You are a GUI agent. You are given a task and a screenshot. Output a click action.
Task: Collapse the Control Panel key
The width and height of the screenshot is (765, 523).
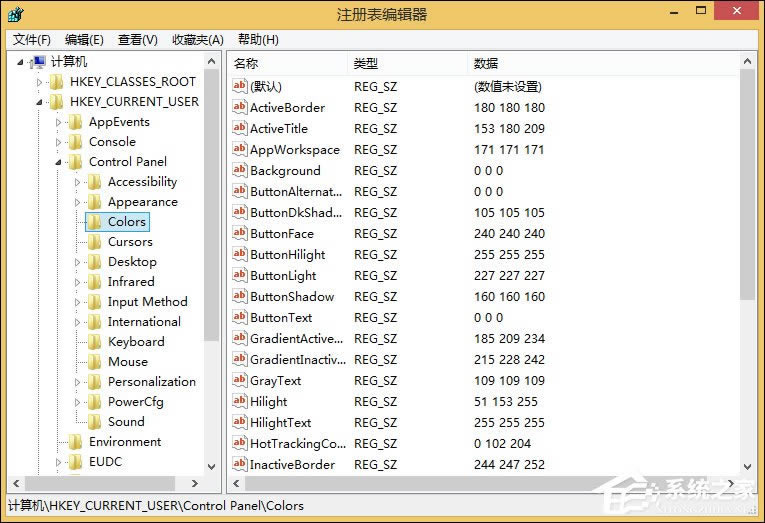coord(59,162)
